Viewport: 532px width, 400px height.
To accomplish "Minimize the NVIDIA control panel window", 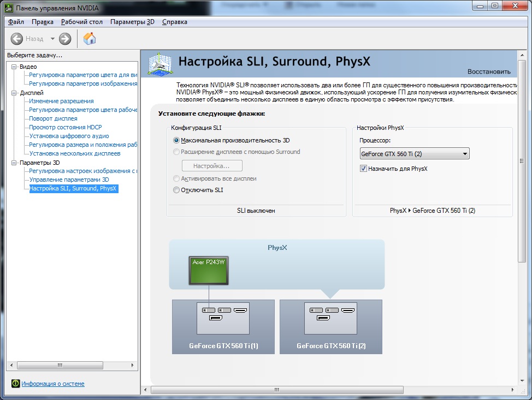I will pos(480,6).
